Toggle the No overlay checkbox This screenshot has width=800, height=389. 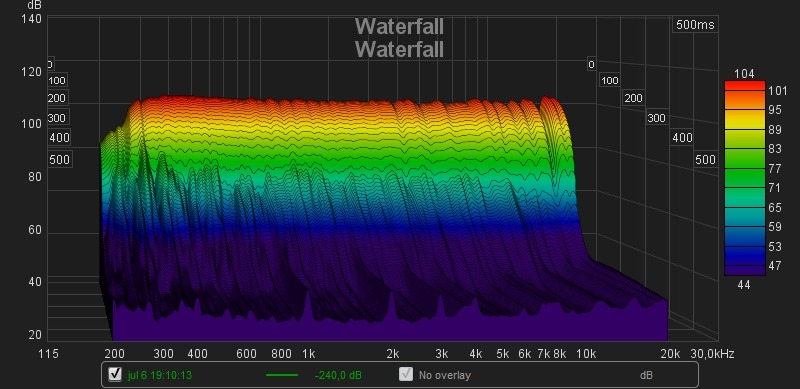[406, 375]
